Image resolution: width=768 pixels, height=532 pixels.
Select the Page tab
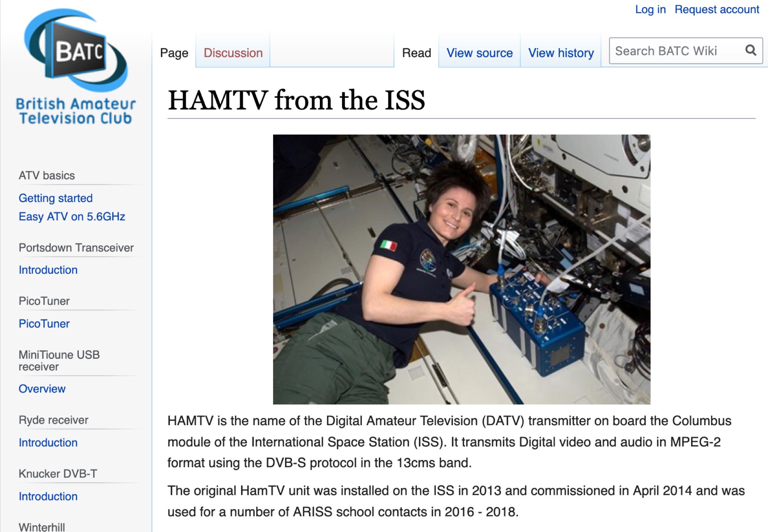tap(174, 53)
